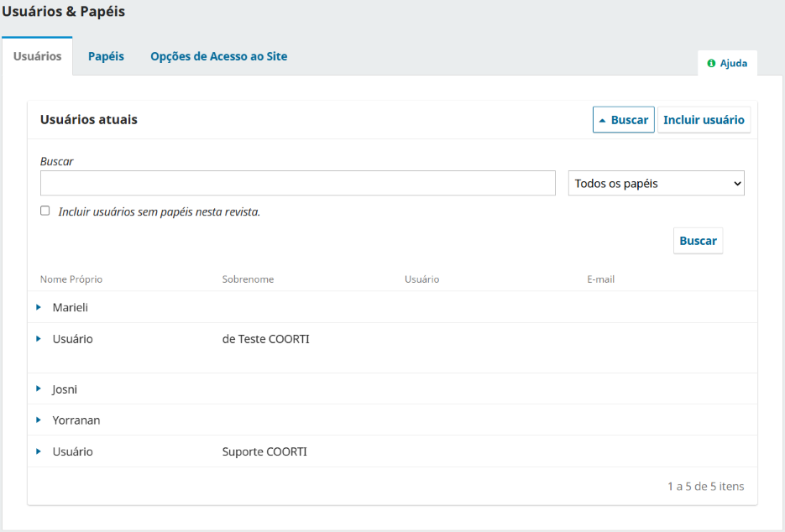
Task: Click the Ajuda help info icon
Action: [x=711, y=64]
